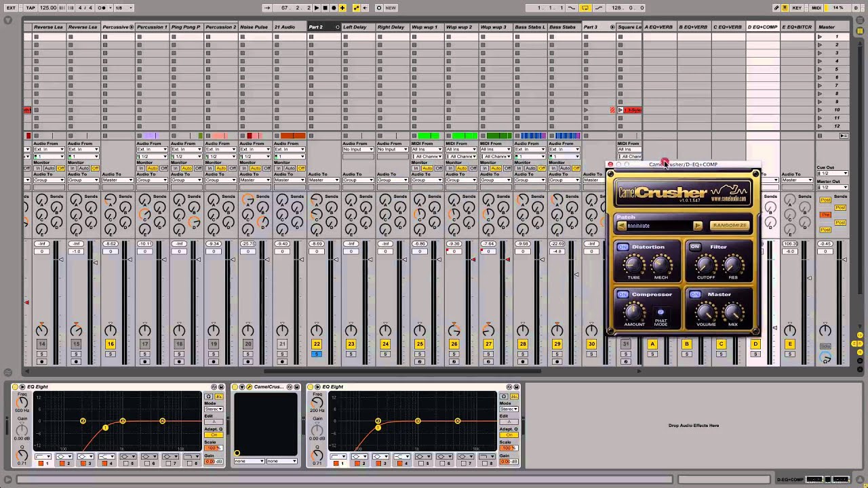This screenshot has width=868, height=488.
Task: Select the Part 2 track header
Action: pyautogui.click(x=323, y=27)
